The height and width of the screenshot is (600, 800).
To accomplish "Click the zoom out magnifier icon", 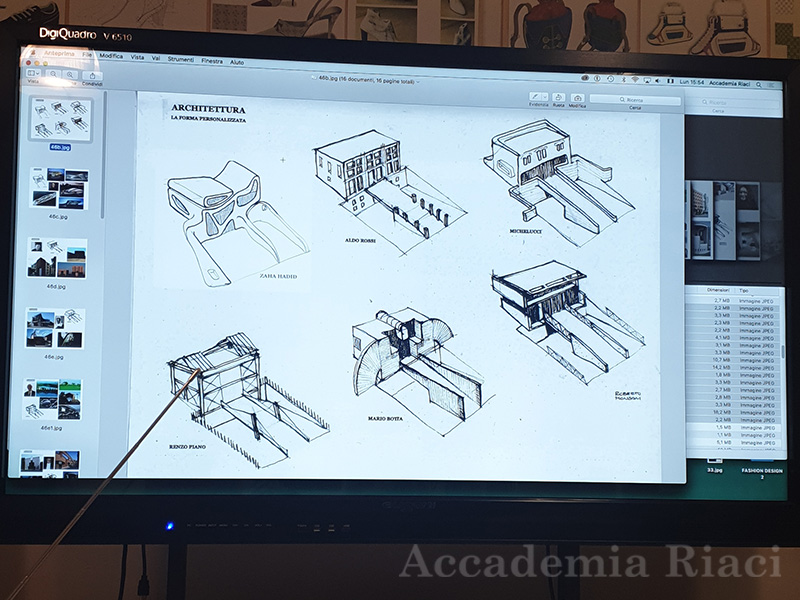I will pos(54,74).
